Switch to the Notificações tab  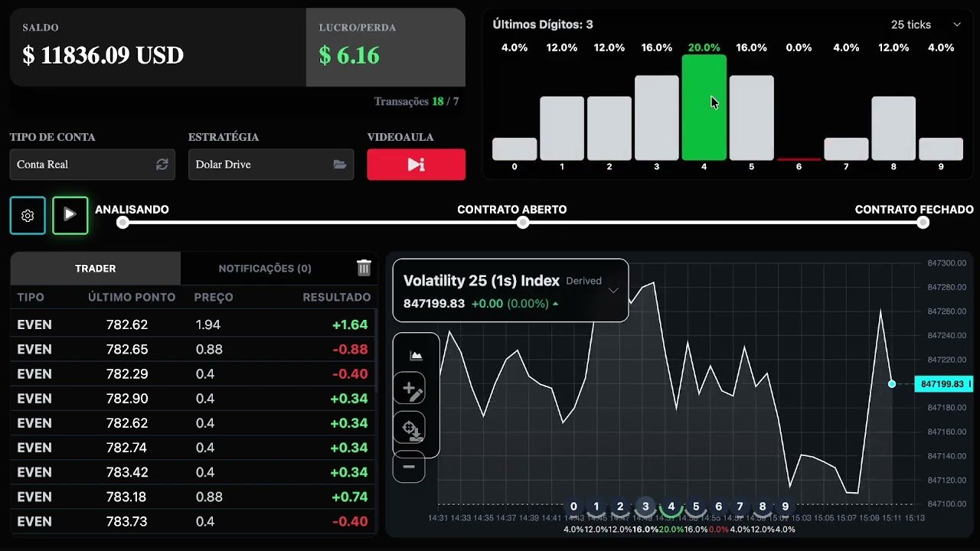click(265, 269)
